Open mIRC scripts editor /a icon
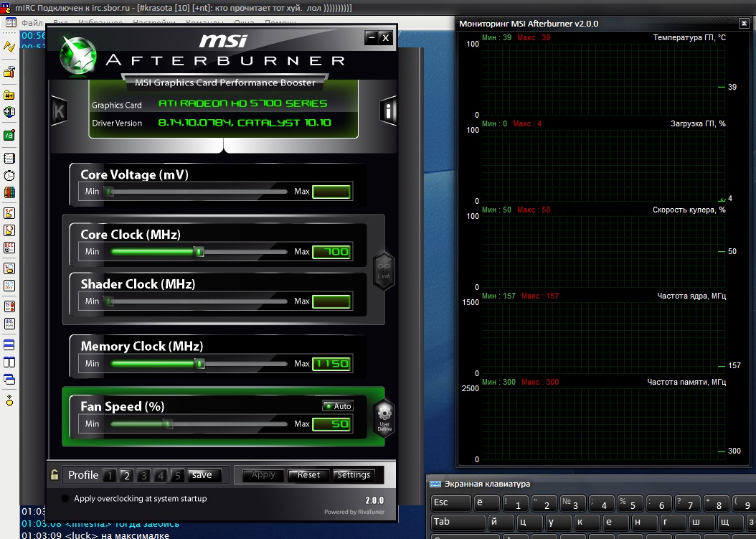756x539 pixels. point(9,136)
